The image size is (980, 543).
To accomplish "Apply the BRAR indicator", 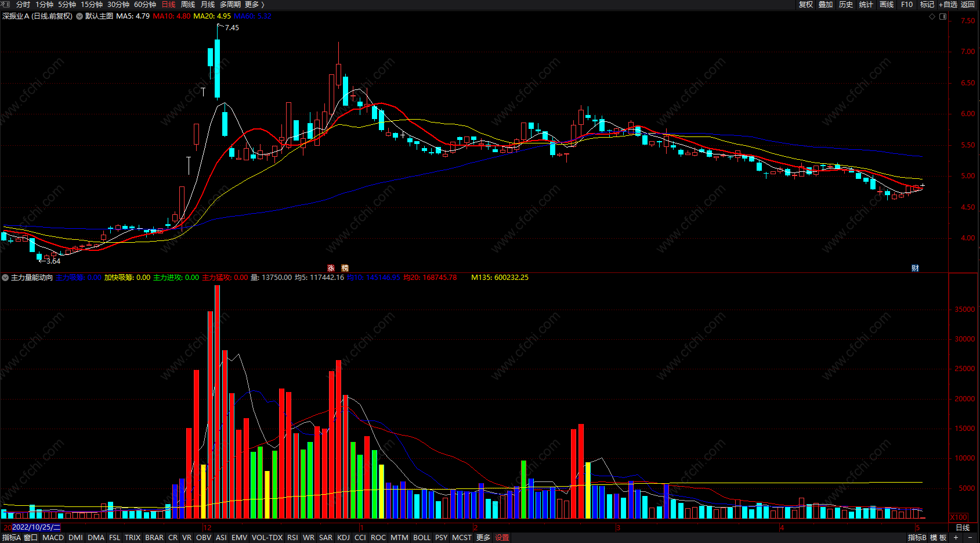I will [154, 538].
